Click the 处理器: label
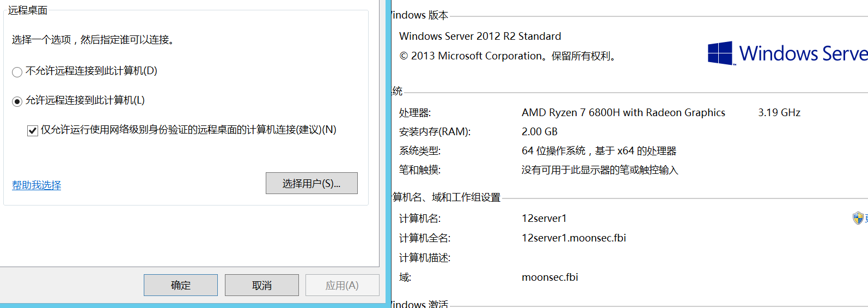868x308 pixels. point(415,113)
